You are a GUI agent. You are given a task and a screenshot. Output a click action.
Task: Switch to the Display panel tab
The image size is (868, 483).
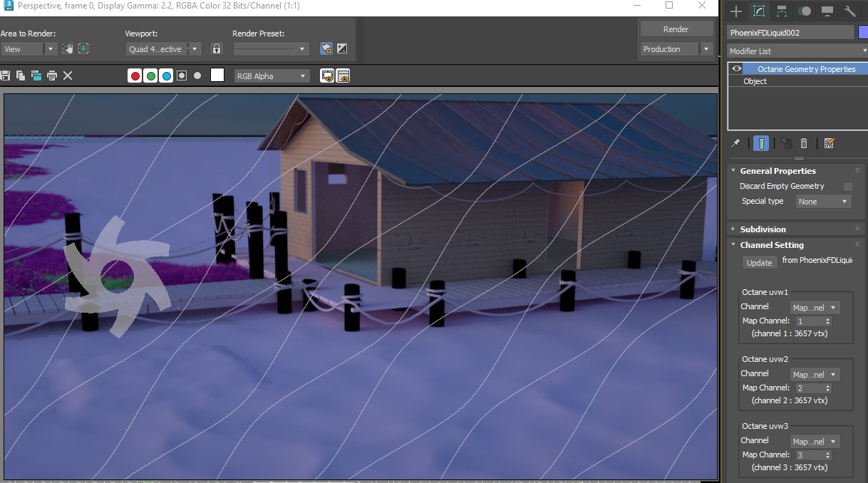pos(827,11)
